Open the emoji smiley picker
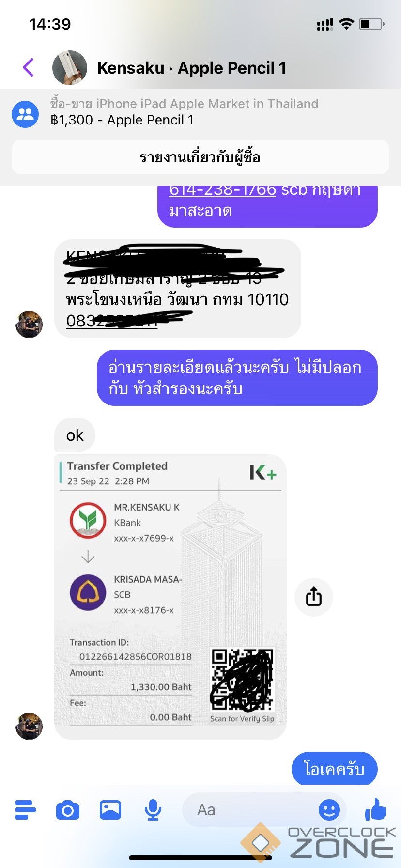This screenshot has height=868, width=401. click(x=329, y=810)
